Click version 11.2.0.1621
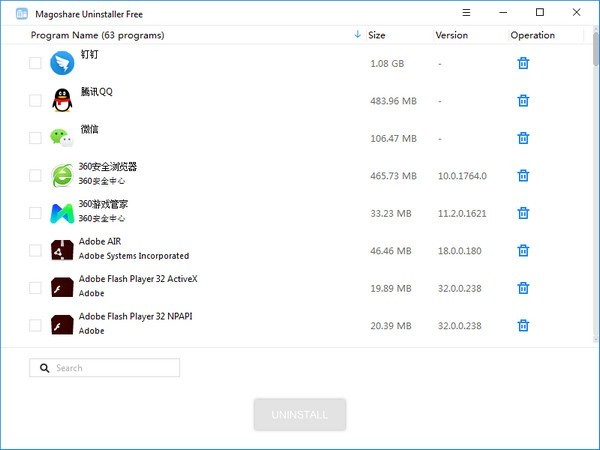This screenshot has width=600, height=450. [462, 214]
